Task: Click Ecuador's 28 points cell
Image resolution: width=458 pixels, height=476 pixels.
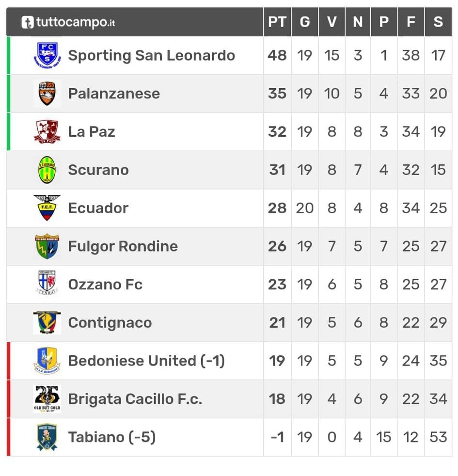Action: click(277, 208)
